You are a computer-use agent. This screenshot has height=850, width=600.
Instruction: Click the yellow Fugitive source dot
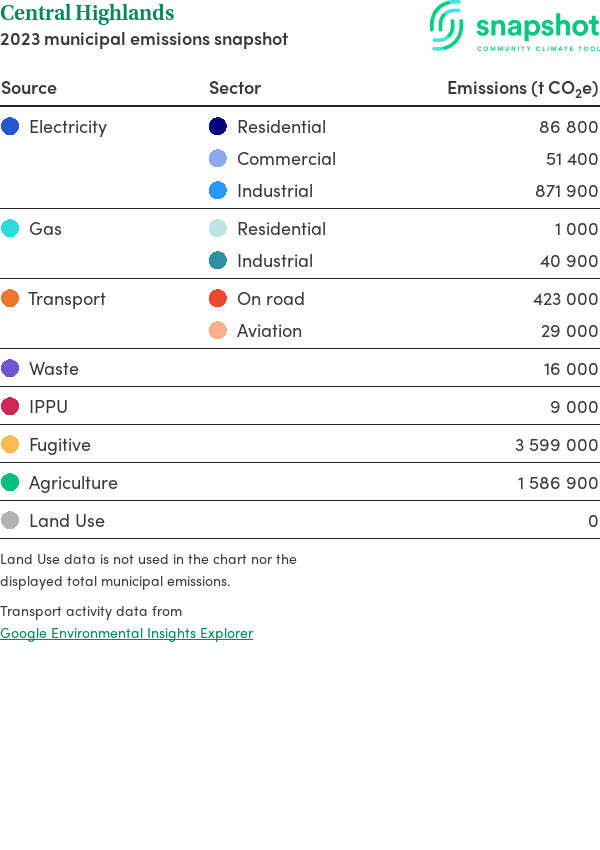(x=10, y=445)
